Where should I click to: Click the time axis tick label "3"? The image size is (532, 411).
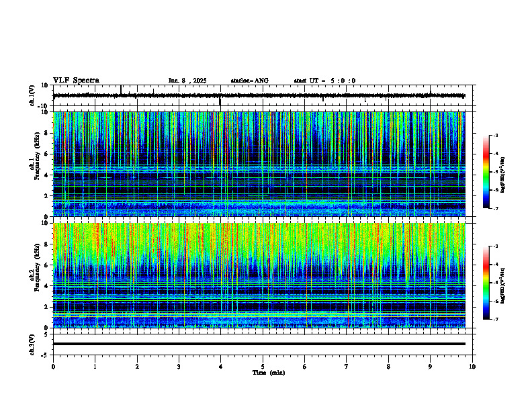click(179, 367)
